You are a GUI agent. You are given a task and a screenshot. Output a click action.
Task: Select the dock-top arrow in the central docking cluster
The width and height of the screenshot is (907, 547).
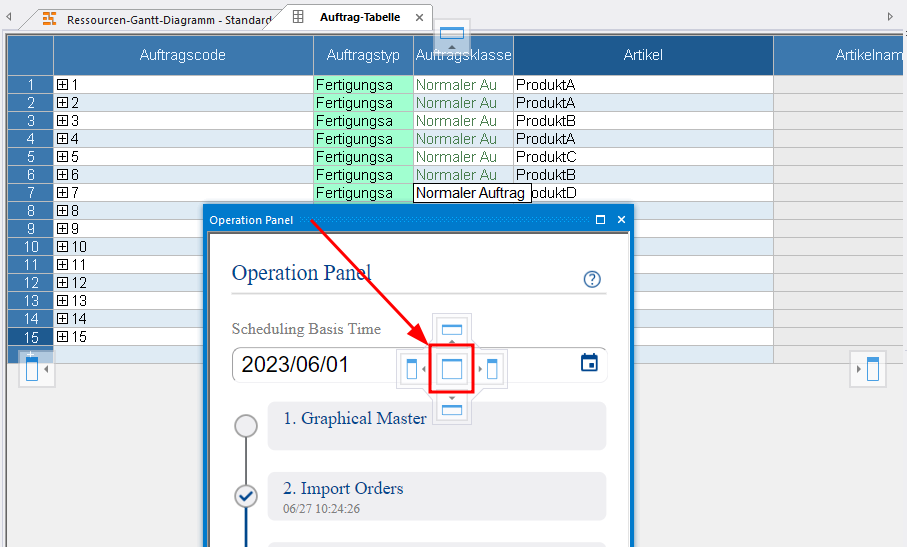point(452,329)
